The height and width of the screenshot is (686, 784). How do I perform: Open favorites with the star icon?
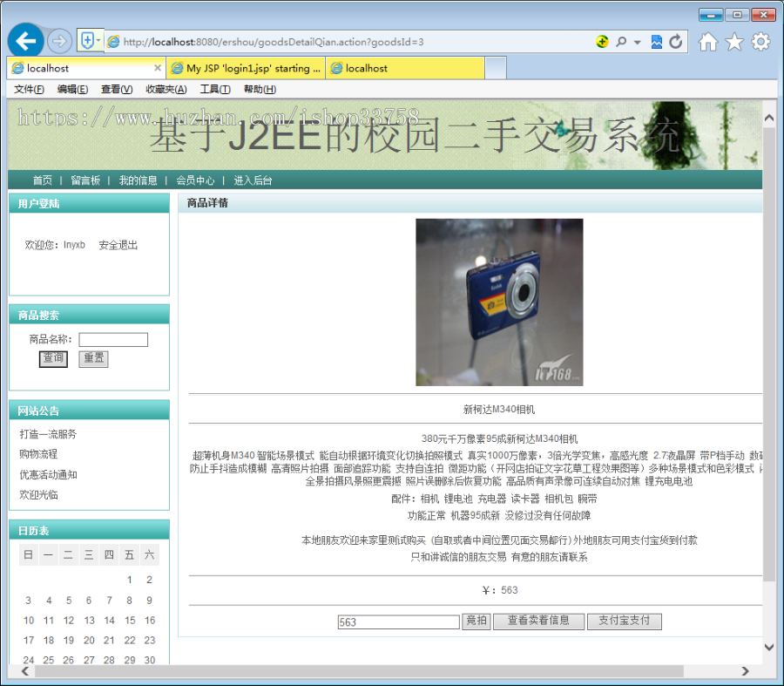click(733, 41)
